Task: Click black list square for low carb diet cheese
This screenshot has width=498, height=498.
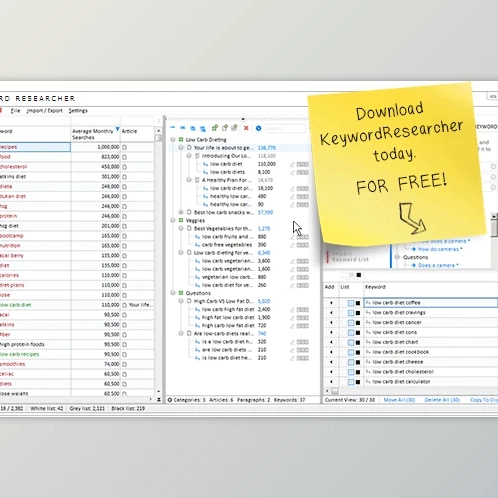Action: pyautogui.click(x=358, y=362)
